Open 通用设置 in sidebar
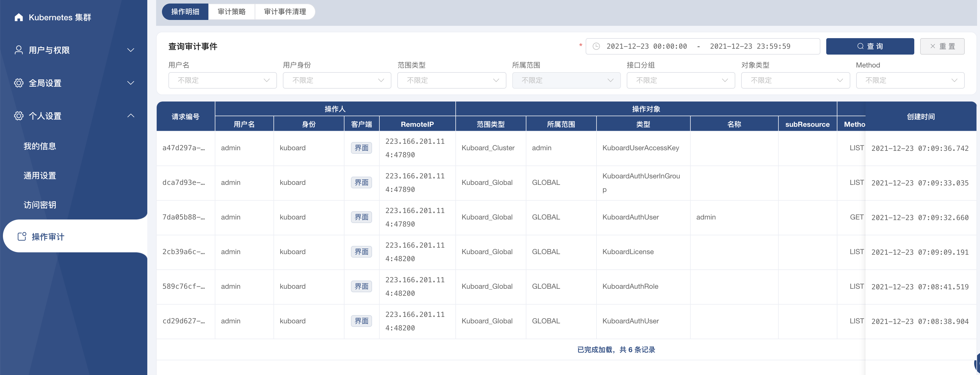Viewport: 980px width, 375px height. [40, 176]
